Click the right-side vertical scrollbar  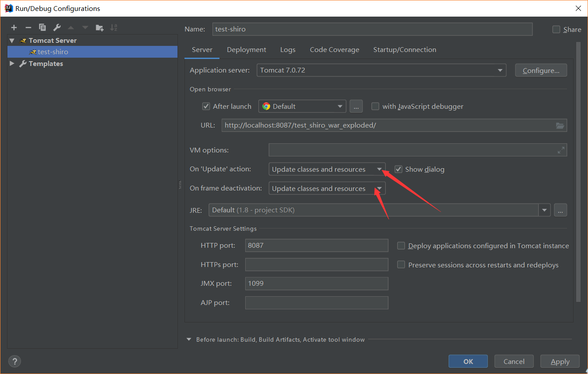578,172
